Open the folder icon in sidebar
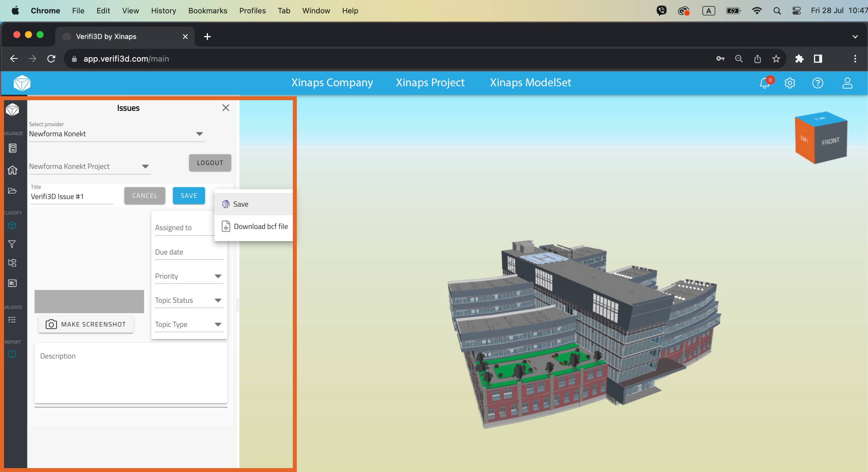 point(12,191)
